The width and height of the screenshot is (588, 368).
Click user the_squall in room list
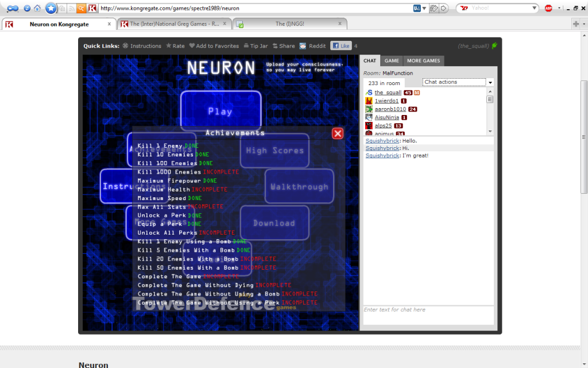(388, 93)
